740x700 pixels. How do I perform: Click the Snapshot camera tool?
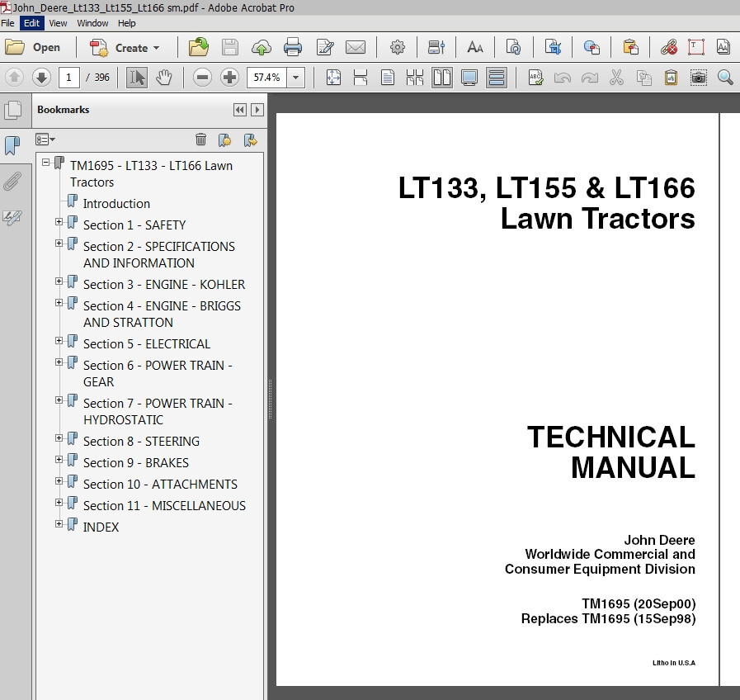(x=699, y=78)
